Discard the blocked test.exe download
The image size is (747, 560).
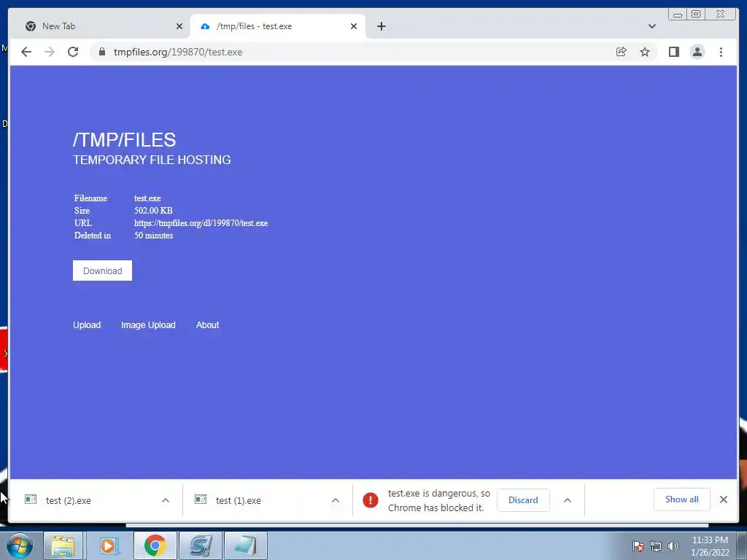tap(523, 500)
